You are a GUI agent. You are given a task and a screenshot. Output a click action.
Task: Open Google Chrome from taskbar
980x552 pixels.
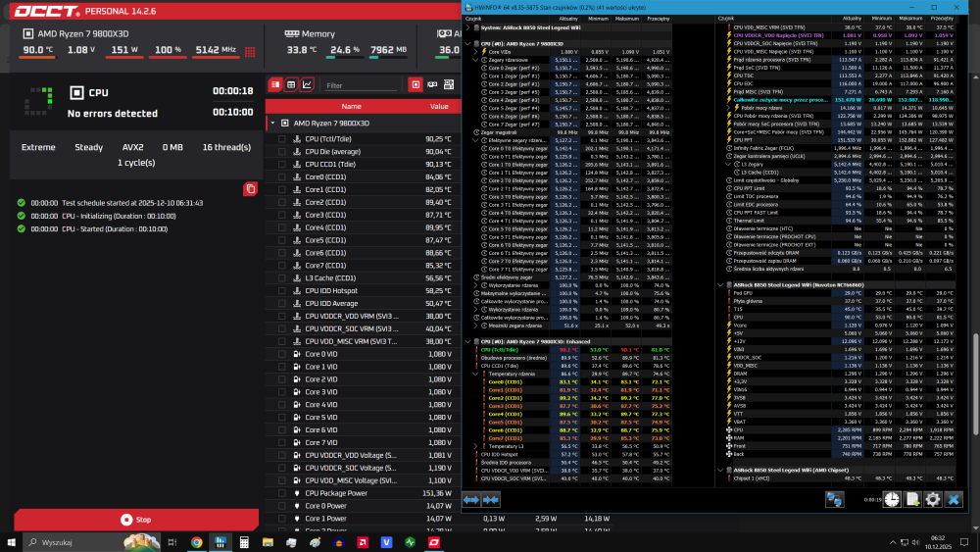[x=196, y=541]
